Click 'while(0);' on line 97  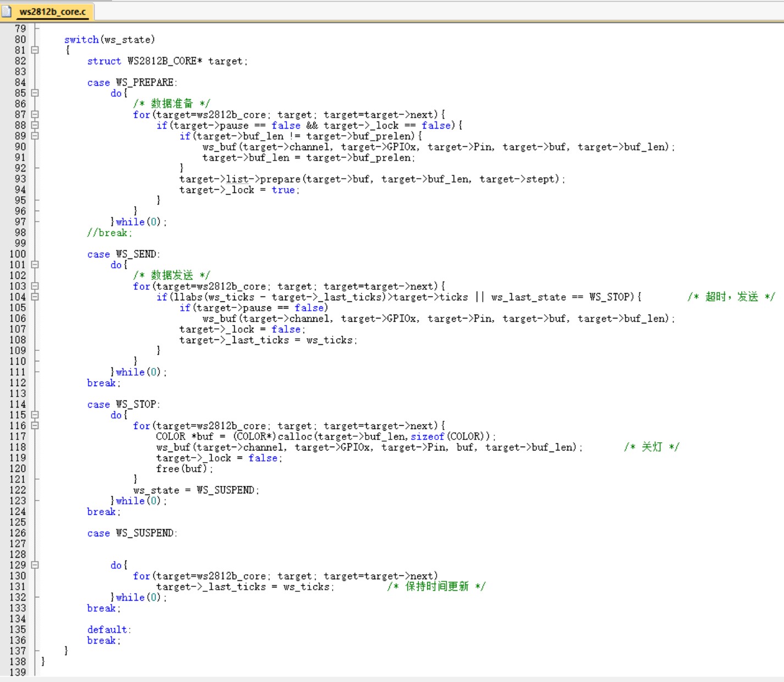coord(141,222)
